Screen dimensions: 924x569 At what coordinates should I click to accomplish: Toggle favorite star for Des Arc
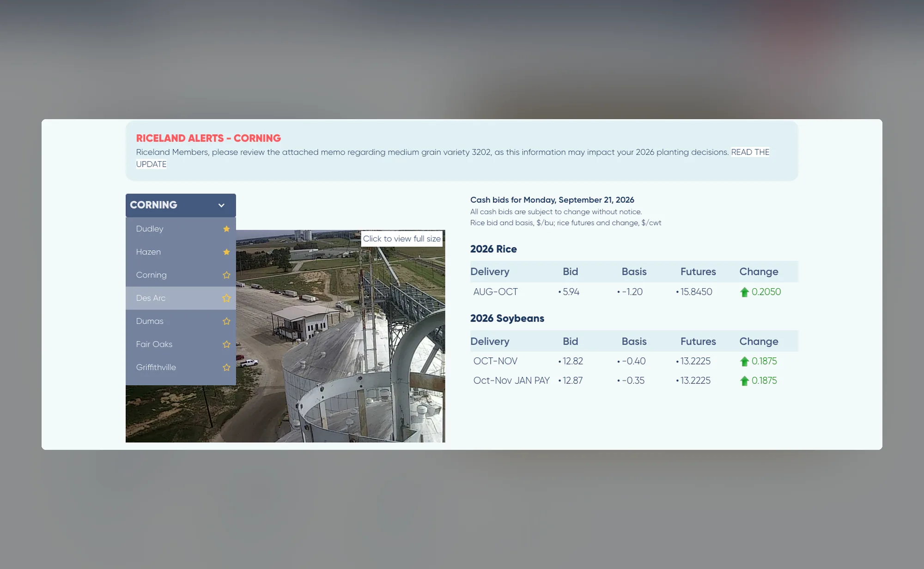point(226,298)
